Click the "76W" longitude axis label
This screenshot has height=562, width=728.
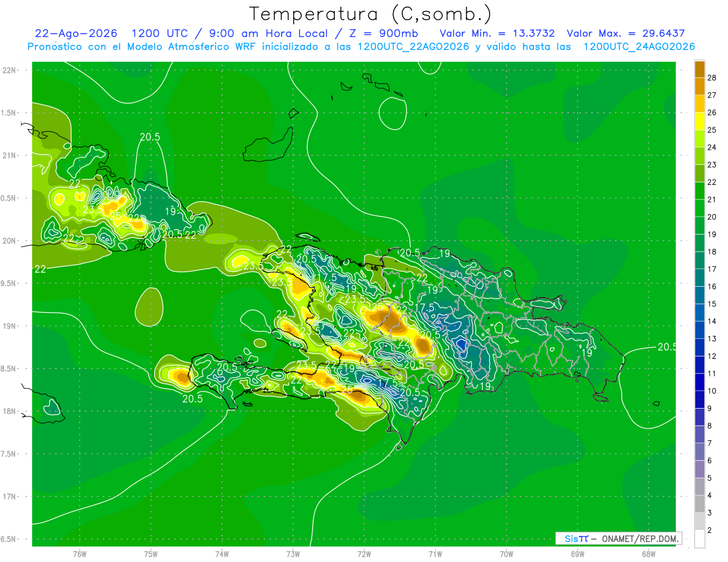[79, 554]
